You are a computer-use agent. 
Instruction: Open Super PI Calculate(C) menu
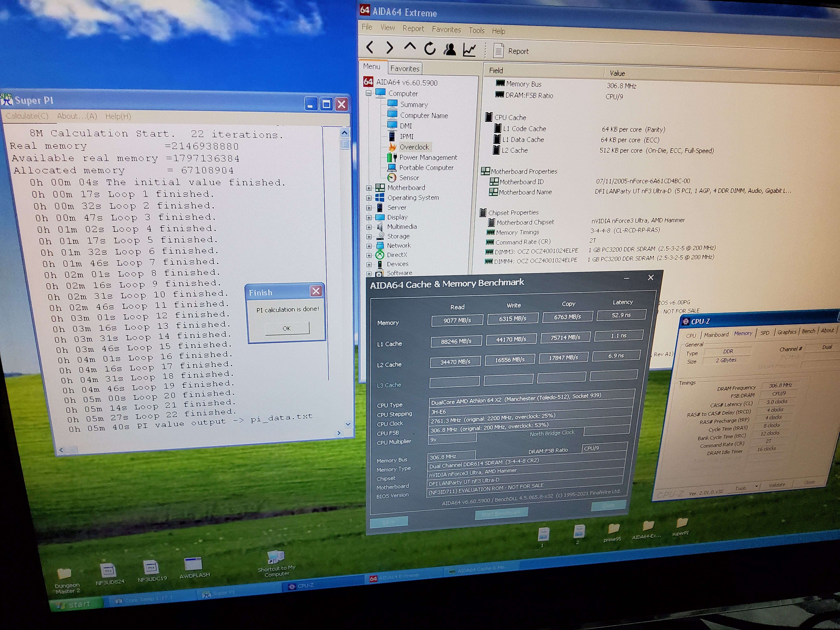27,116
